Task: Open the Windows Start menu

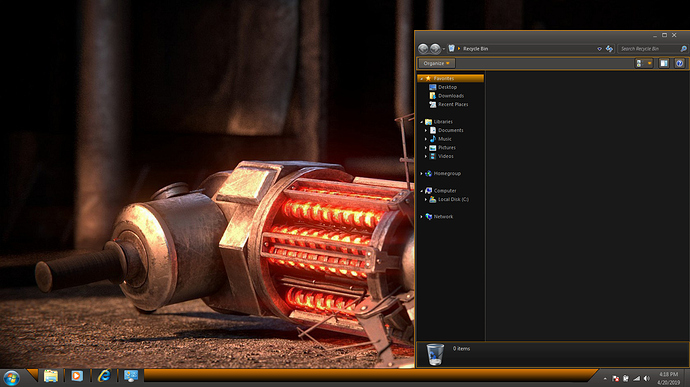Action: point(11,378)
